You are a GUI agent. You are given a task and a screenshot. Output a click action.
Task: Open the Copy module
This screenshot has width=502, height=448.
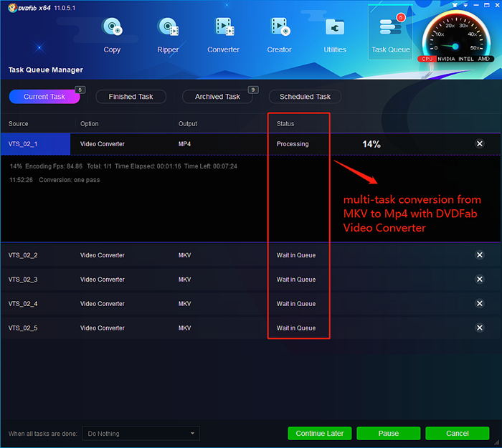tap(112, 35)
